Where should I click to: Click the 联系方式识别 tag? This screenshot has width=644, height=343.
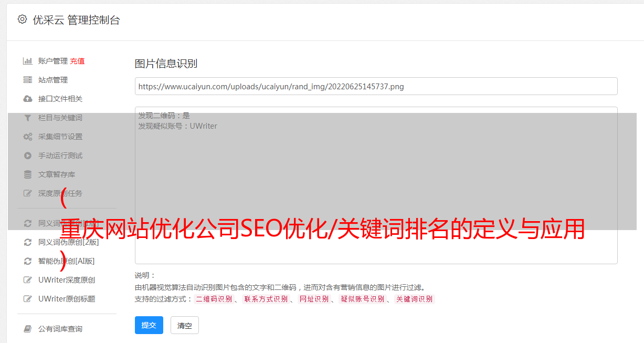[266, 299]
